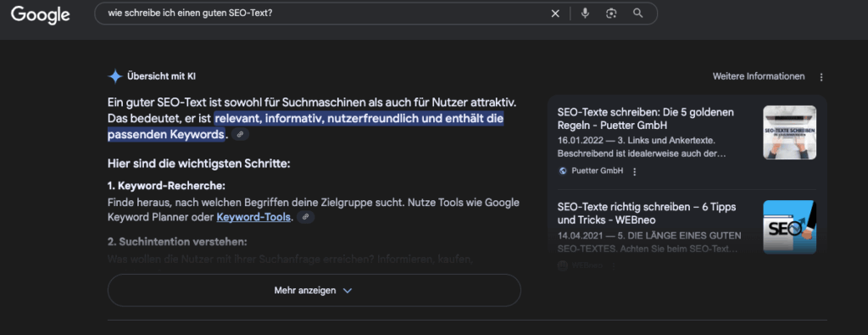
Task: Open 'SEO-Texte richtig schreiben – 6 Tipps' result
Action: pos(647,213)
